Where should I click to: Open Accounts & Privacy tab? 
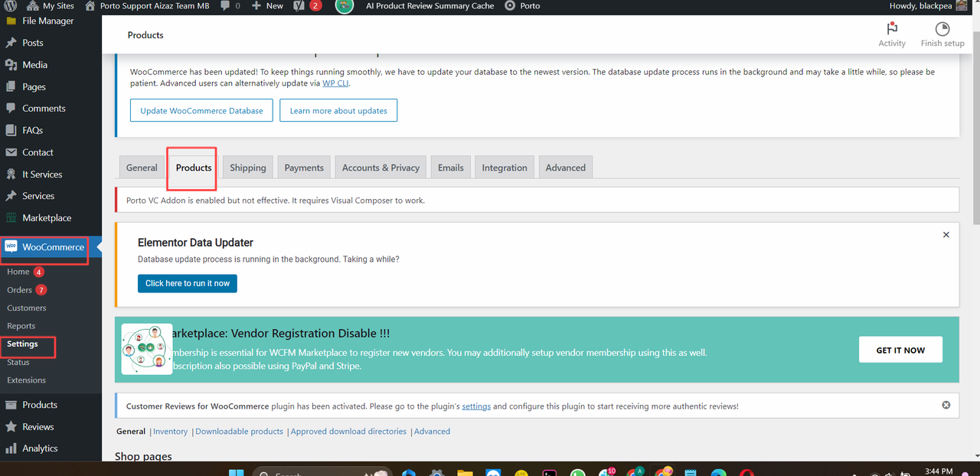point(381,168)
